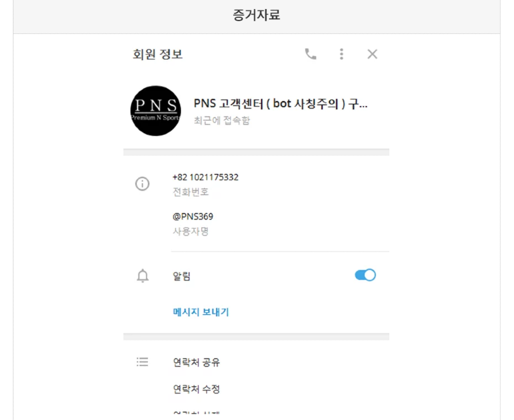Click the 메시지 보내기 link
Image resolution: width=514 pixels, height=420 pixels.
pyautogui.click(x=200, y=313)
